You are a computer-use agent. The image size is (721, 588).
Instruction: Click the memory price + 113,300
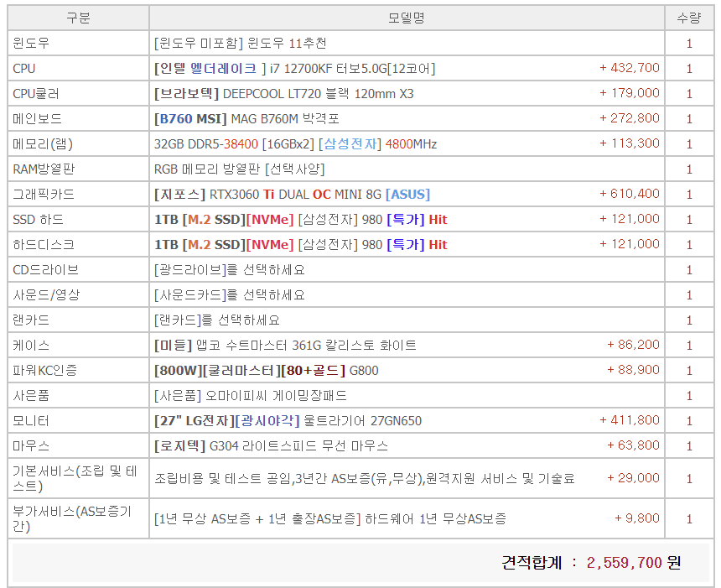630,143
